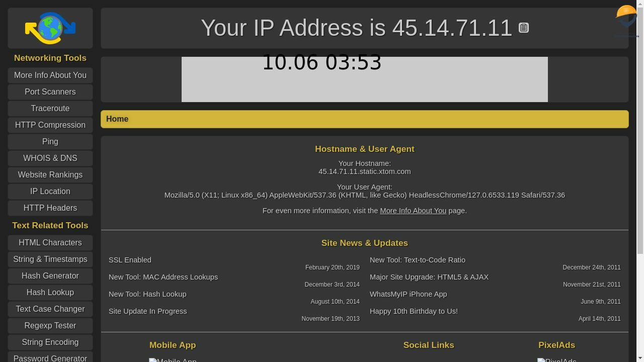This screenshot has width=644, height=362.
Task: Click the globe logo with arrows
Action: (50, 28)
